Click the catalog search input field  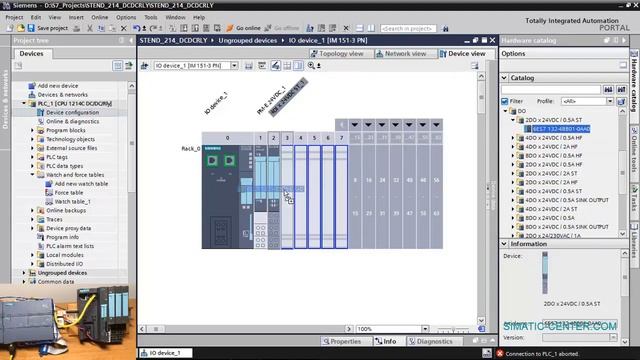coord(551,89)
